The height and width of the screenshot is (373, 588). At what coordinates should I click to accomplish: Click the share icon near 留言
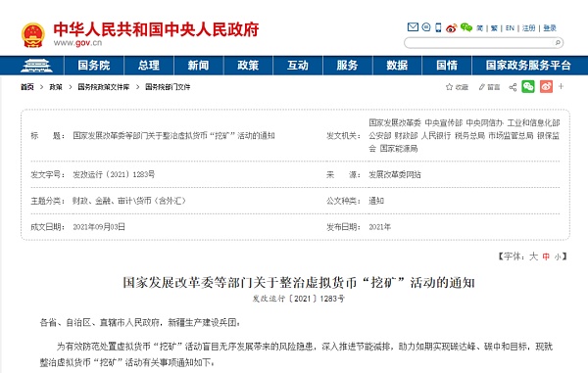pyautogui.click(x=513, y=87)
